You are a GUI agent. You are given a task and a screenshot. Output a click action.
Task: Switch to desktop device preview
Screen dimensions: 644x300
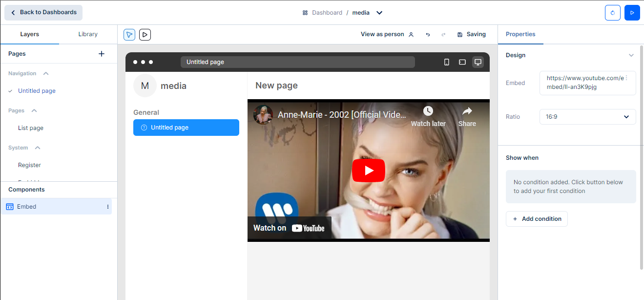pyautogui.click(x=478, y=62)
